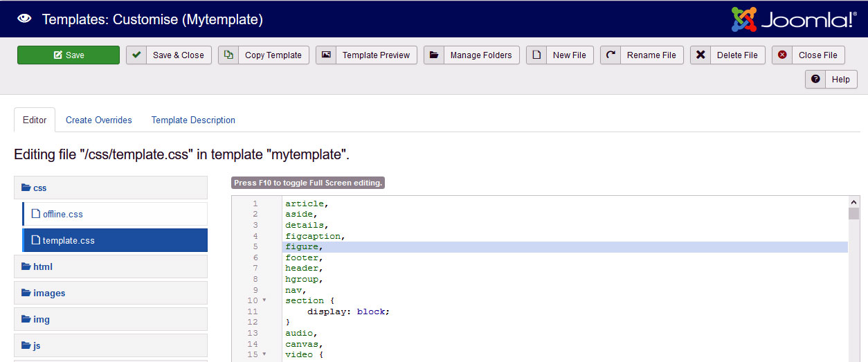
Task: Fold the section block at line 10
Action: click(x=264, y=301)
